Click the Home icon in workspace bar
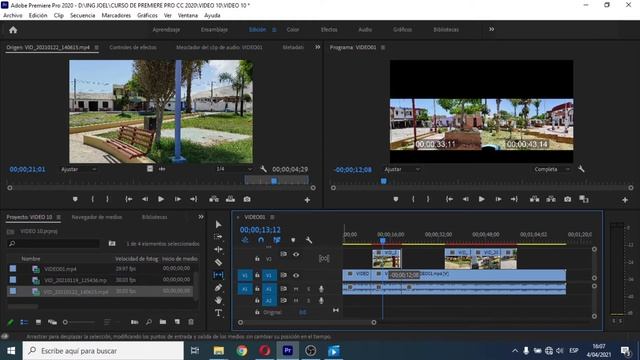This screenshot has width=640, height=360. click(x=13, y=30)
